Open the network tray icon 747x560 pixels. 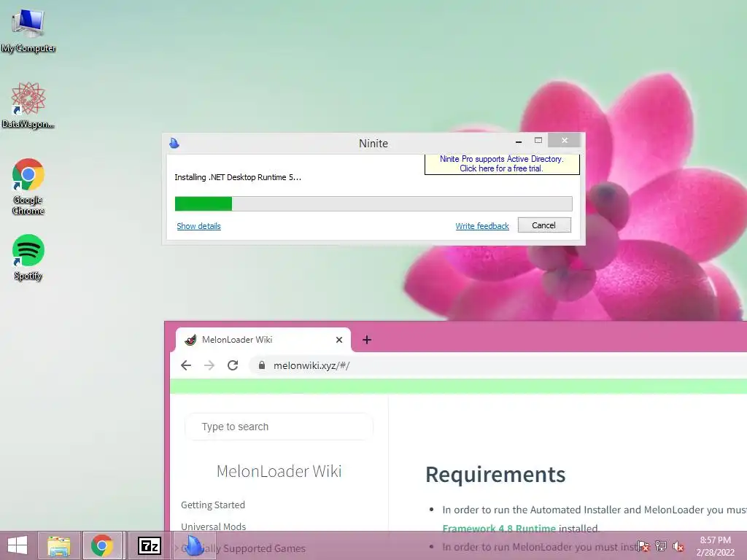tap(661, 546)
